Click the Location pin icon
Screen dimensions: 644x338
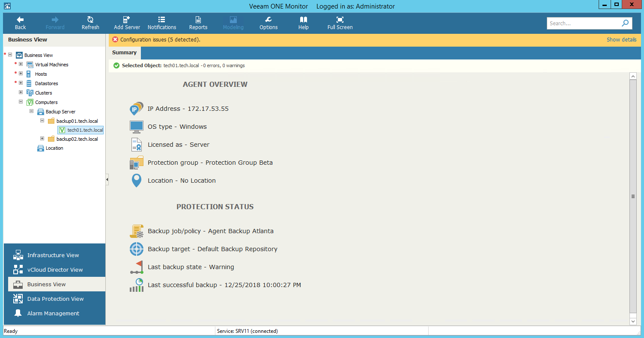[x=137, y=181]
